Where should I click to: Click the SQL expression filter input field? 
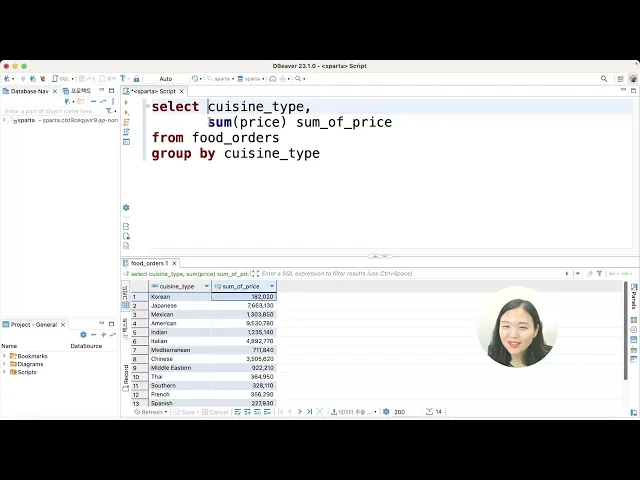(411, 273)
